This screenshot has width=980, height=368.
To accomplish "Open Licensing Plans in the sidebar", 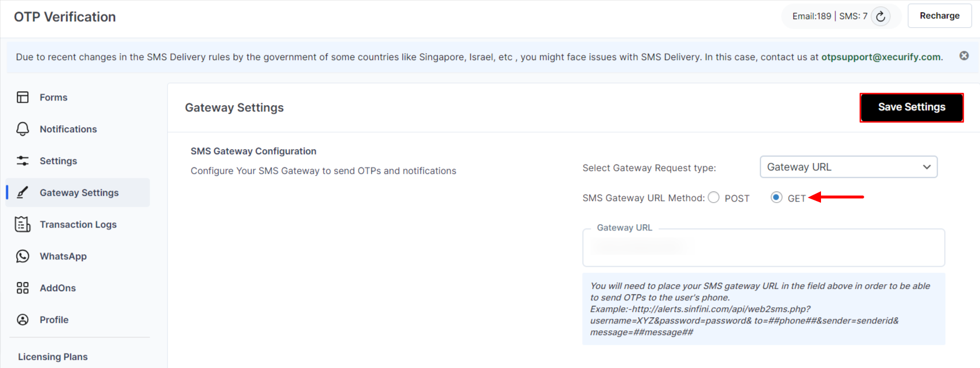I will 53,356.
